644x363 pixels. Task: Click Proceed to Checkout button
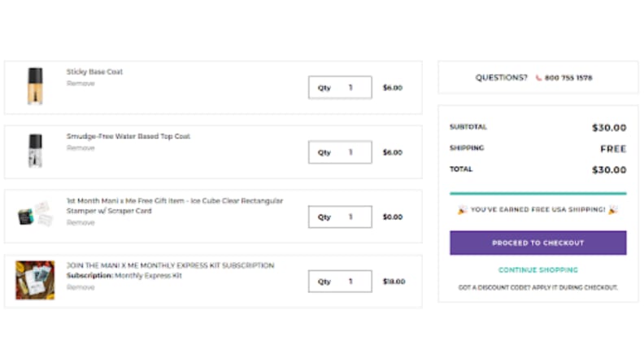coord(538,243)
